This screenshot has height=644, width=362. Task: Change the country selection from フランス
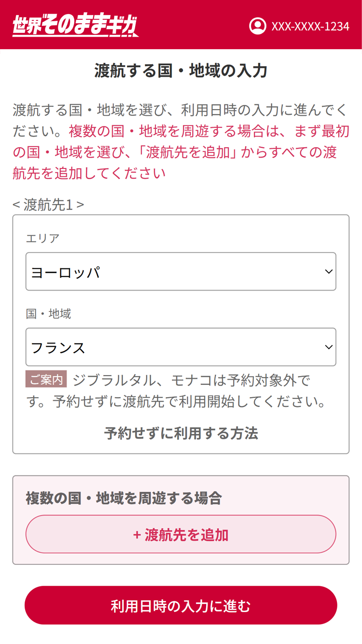pyautogui.click(x=181, y=347)
